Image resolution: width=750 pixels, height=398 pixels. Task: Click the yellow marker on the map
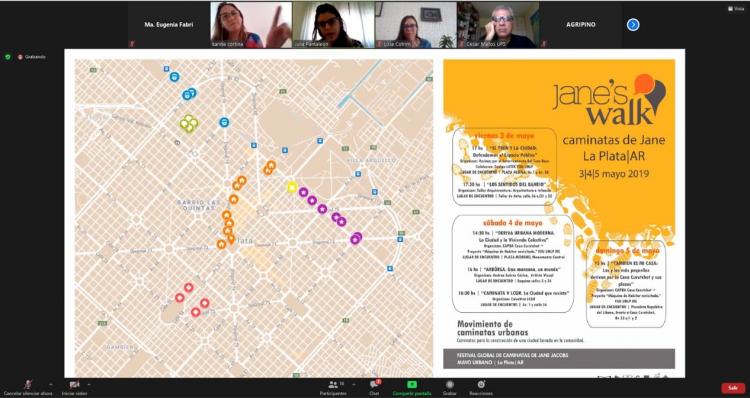292,188
